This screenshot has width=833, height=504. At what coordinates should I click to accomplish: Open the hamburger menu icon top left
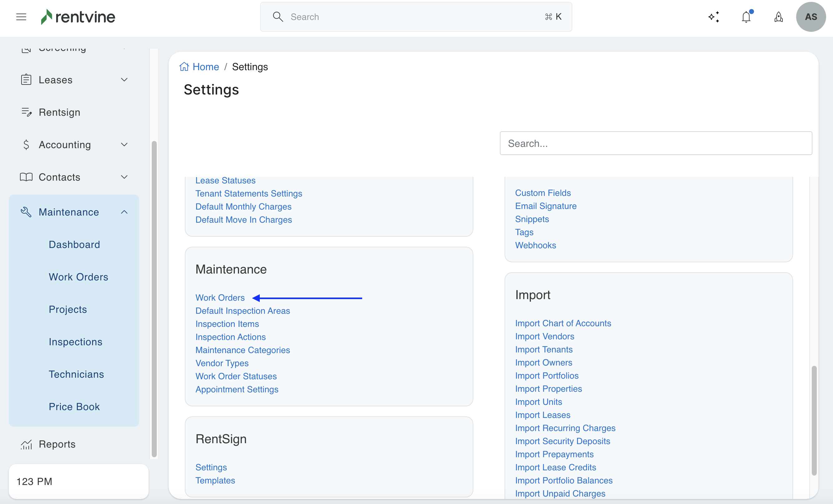(21, 17)
